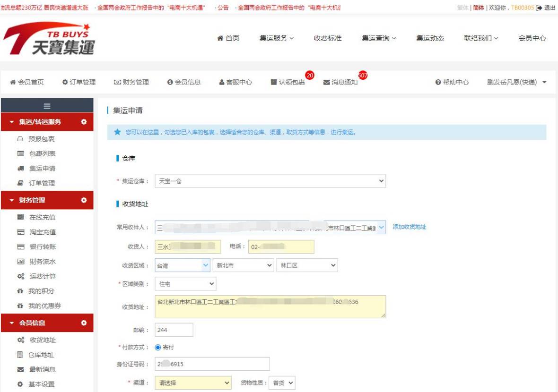Open the 集运查询 top navigation menu

379,38
